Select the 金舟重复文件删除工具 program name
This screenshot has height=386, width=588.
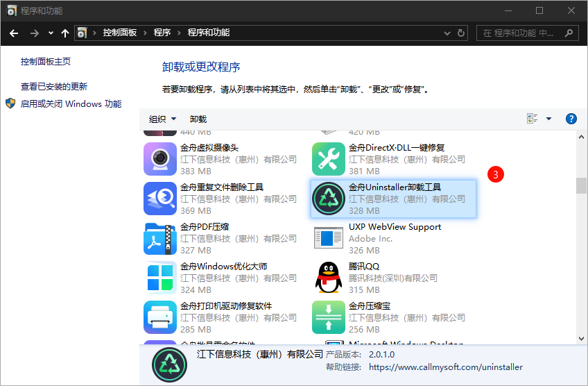pos(222,187)
